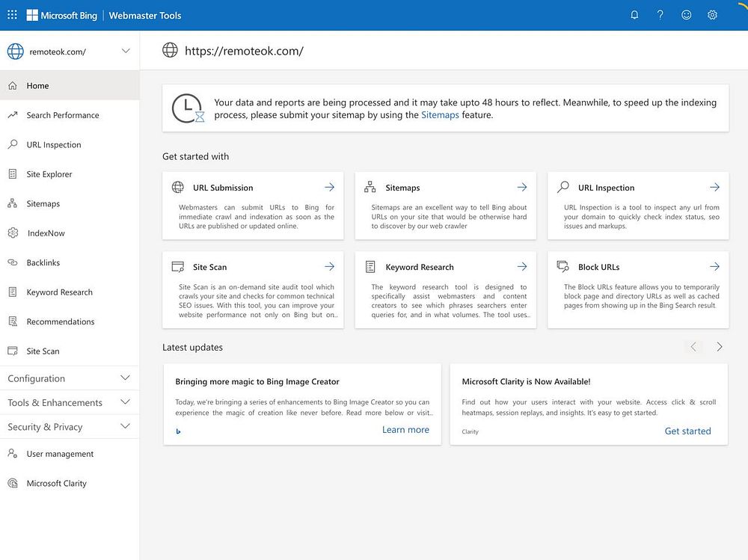The height and width of the screenshot is (560, 748).
Task: Click Learn more on Bing Image Creator card
Action: tap(405, 430)
